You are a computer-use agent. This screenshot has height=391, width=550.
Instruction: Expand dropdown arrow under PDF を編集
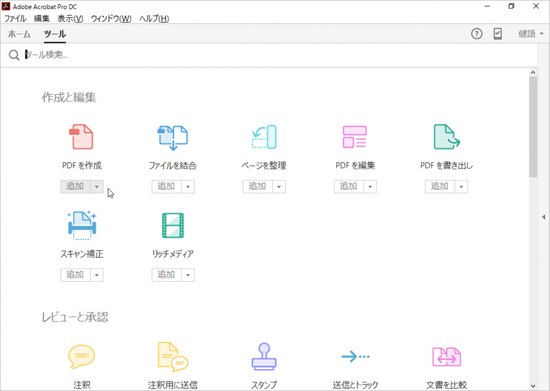point(370,187)
